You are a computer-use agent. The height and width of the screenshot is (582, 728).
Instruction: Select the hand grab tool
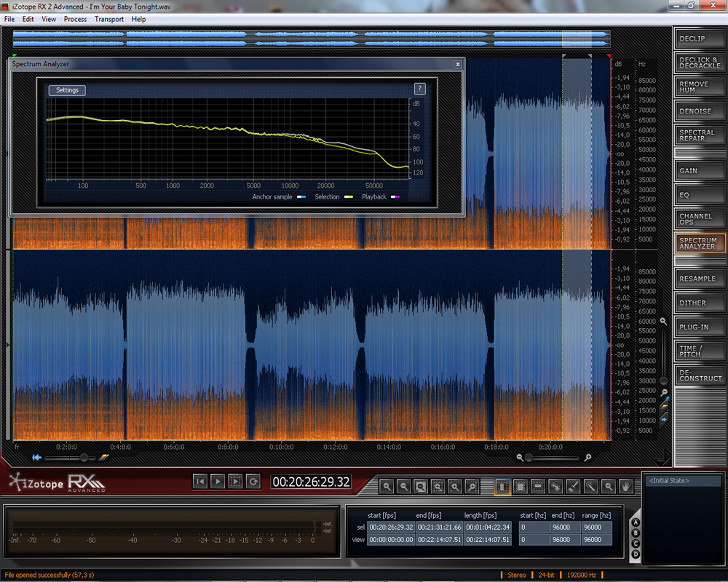(626, 487)
